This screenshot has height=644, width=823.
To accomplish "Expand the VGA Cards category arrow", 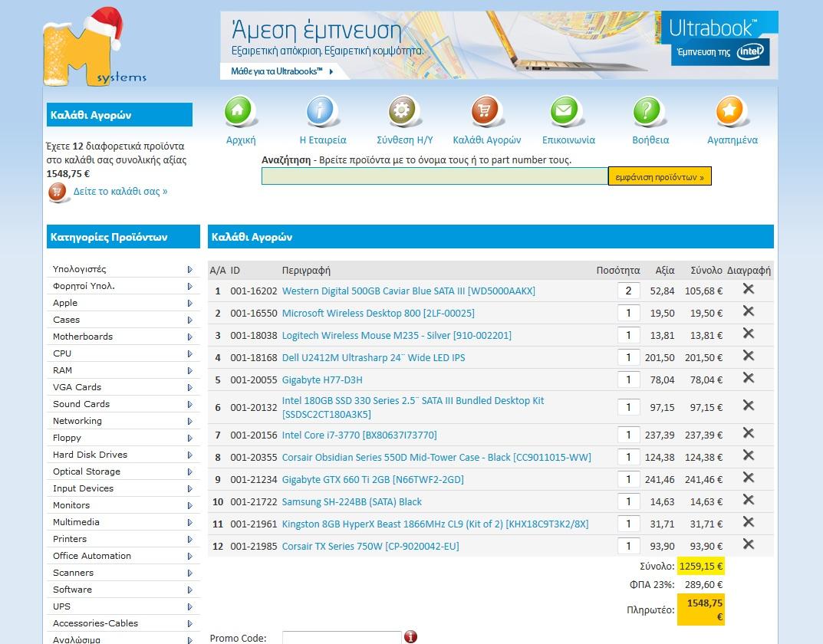I will [x=189, y=387].
